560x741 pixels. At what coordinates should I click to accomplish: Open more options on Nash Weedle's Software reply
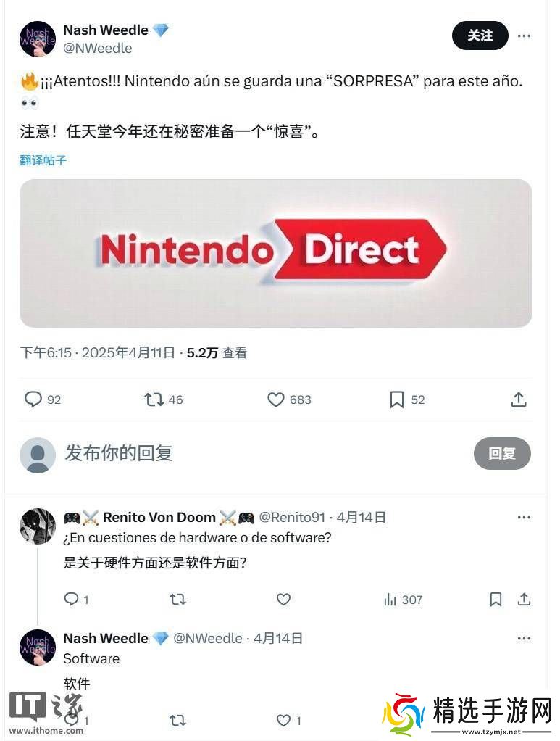coord(524,639)
